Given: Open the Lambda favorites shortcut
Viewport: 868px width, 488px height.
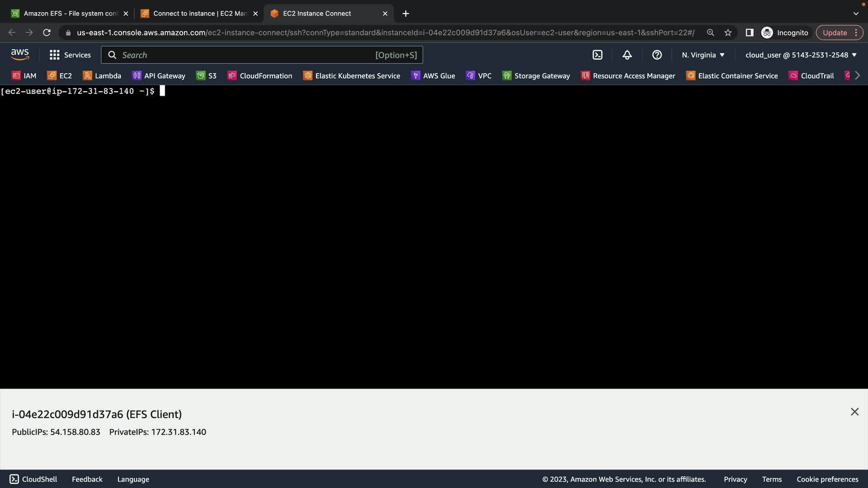Looking at the screenshot, I should pyautogui.click(x=102, y=76).
